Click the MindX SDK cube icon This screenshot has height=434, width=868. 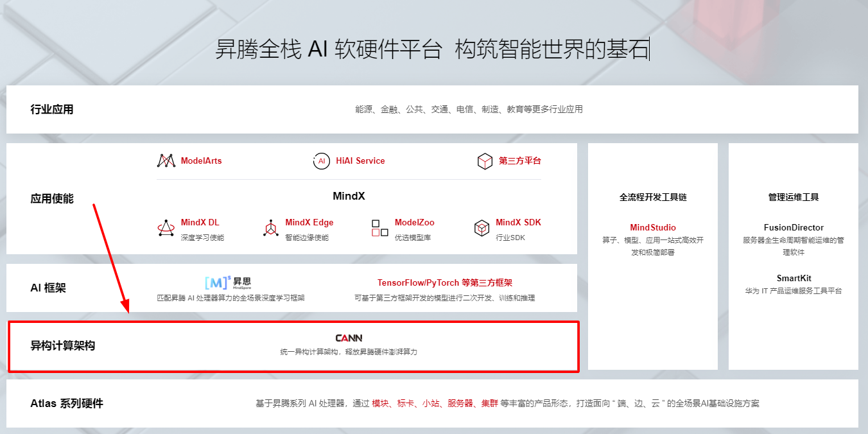[x=482, y=228]
